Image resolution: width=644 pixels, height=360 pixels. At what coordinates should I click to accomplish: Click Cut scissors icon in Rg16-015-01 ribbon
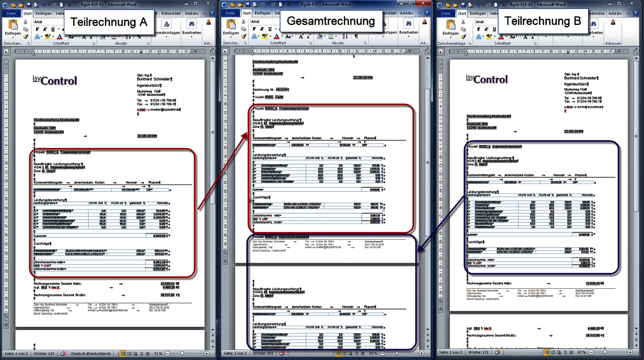point(25,22)
